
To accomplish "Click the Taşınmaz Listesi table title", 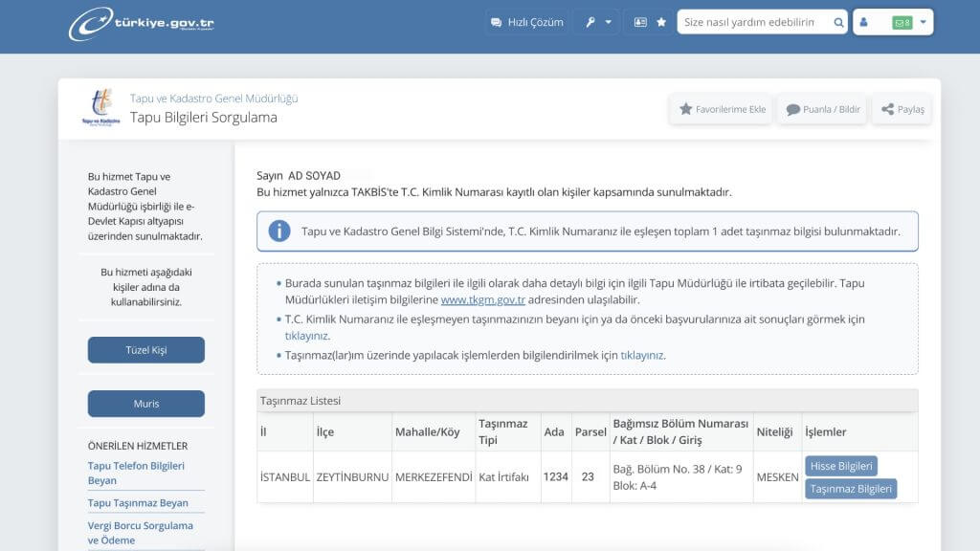I will [301, 401].
